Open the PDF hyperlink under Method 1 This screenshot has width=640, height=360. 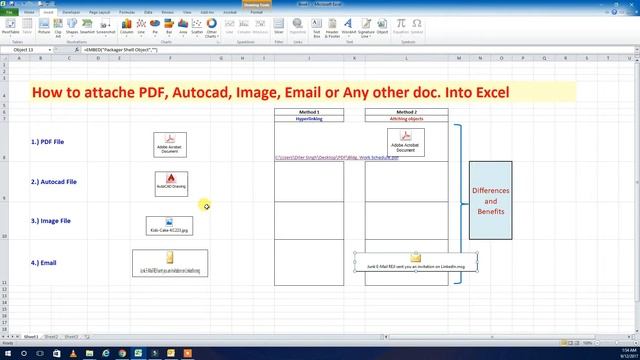[x=336, y=158]
